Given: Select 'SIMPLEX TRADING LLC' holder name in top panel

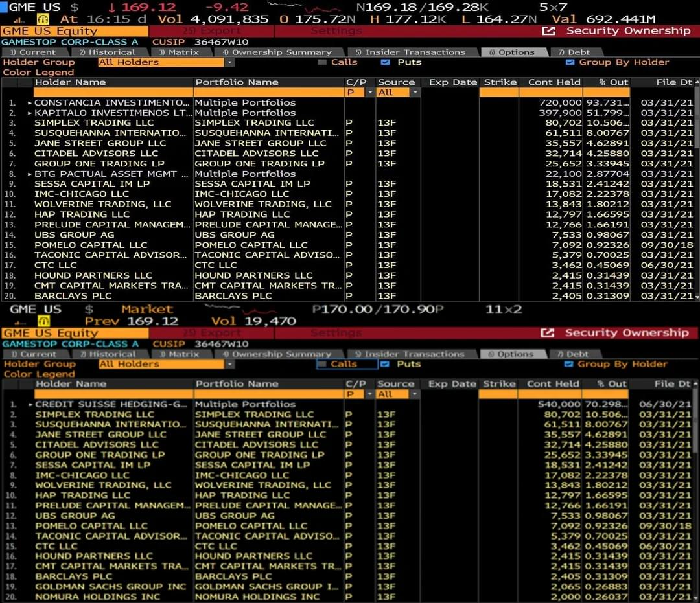Looking at the screenshot, I should (94, 123).
